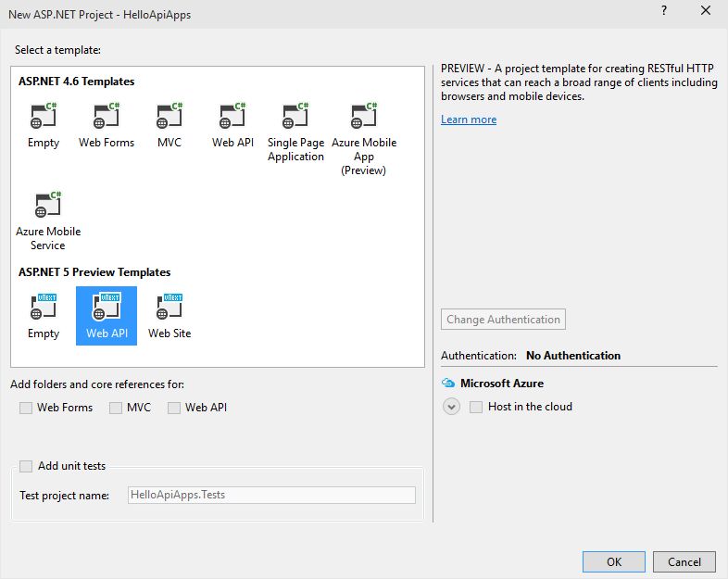Expand the Azure hosting options chevron
The image size is (728, 579).
[451, 407]
